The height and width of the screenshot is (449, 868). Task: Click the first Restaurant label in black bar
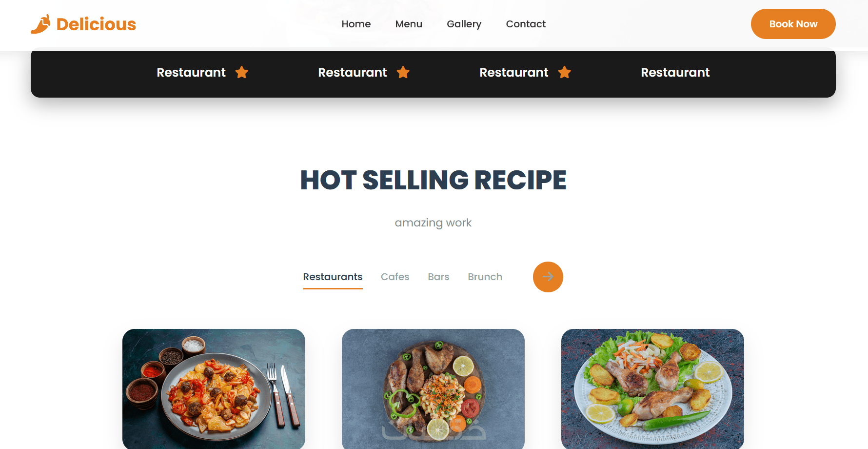[191, 72]
